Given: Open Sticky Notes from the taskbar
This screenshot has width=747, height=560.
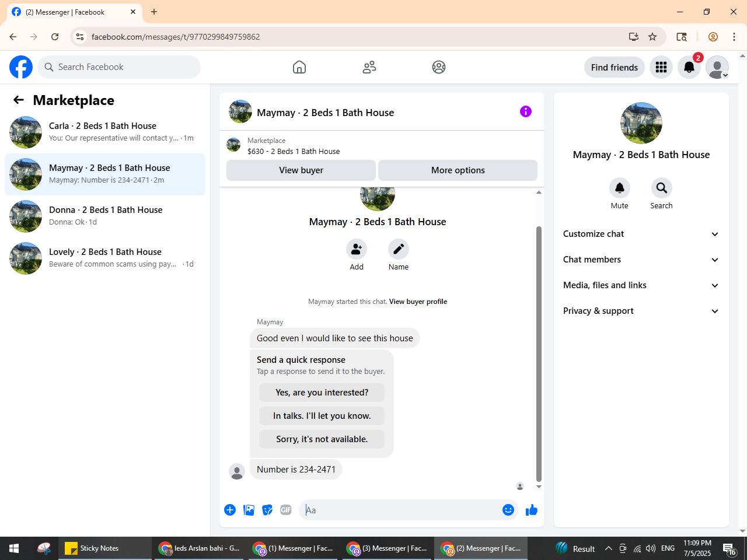Looking at the screenshot, I should (x=105, y=548).
